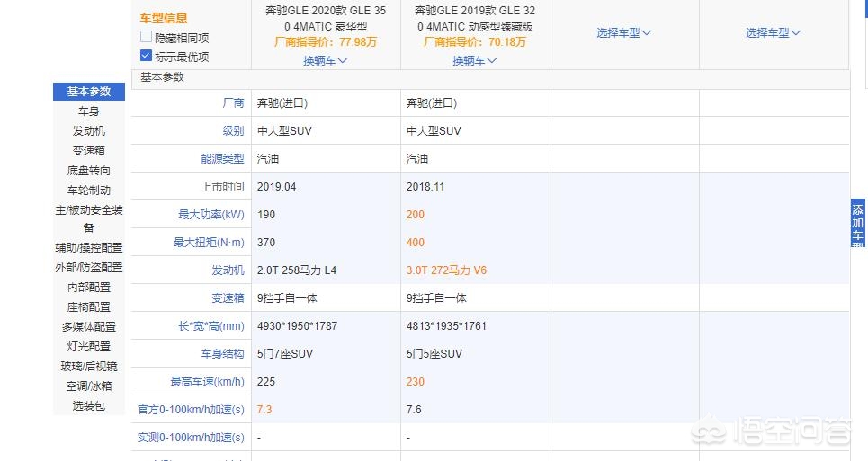Click the 奔驰GLE 2019款 GLE 320 title
The width and height of the screenshot is (868, 461).
pyautogui.click(x=475, y=18)
